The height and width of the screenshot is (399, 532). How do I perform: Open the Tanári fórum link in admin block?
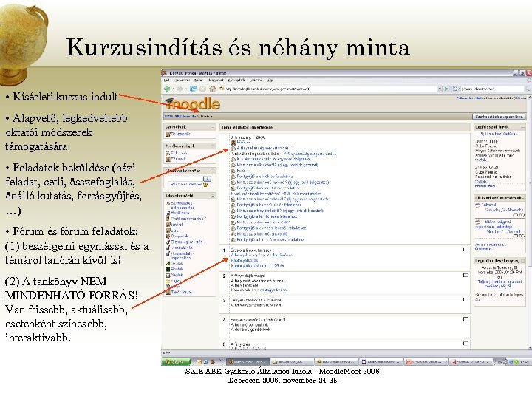[182, 292]
